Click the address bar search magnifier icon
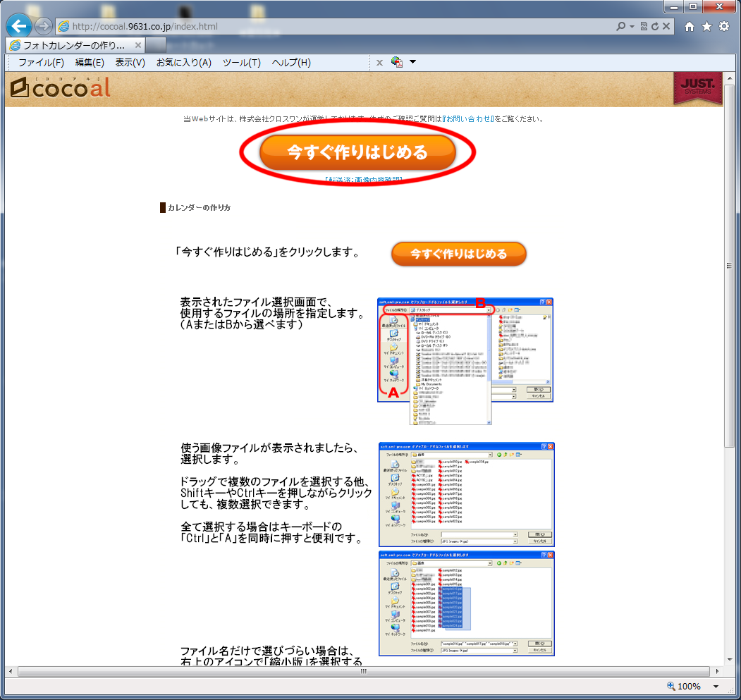741x700 pixels. [620, 26]
